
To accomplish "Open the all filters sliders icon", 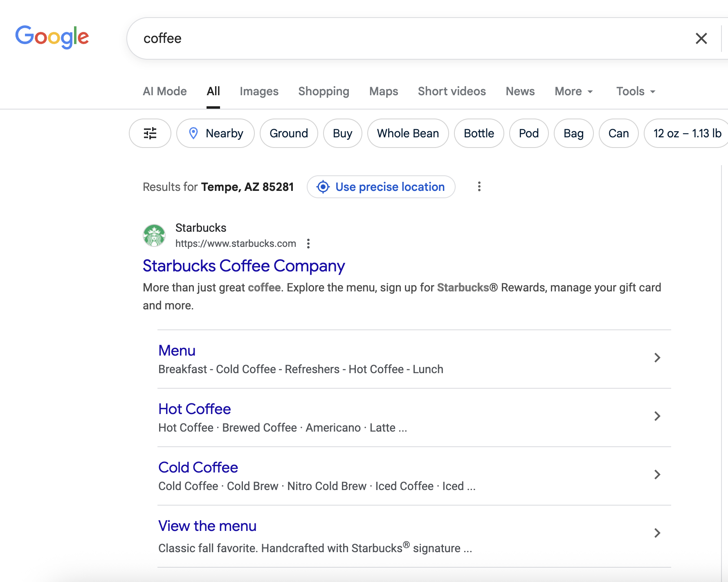I will point(150,133).
